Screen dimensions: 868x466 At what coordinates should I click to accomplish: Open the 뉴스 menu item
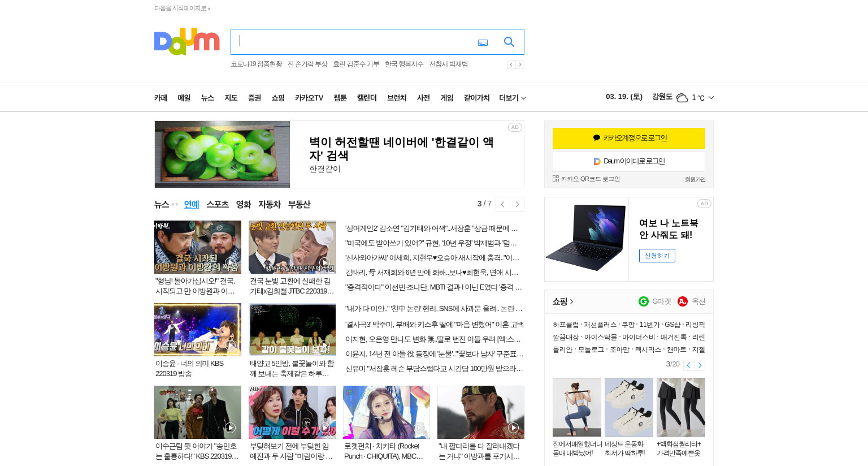pos(207,98)
